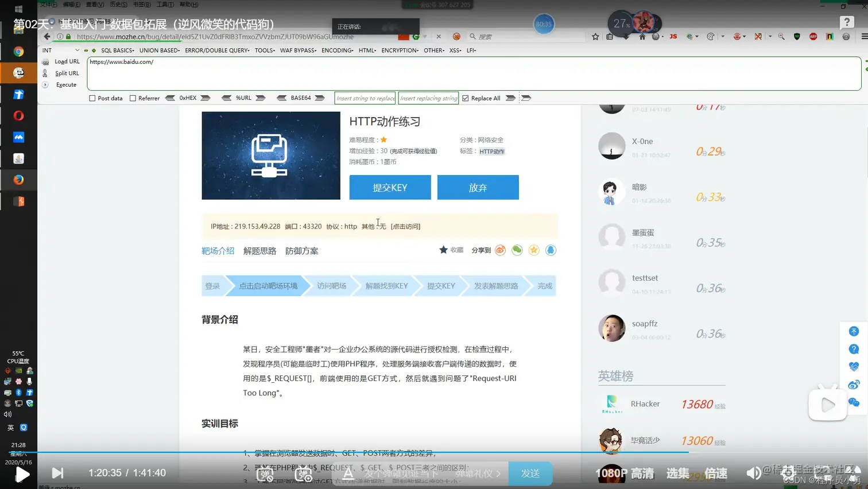Open the browser home page icon

tap(642, 37)
